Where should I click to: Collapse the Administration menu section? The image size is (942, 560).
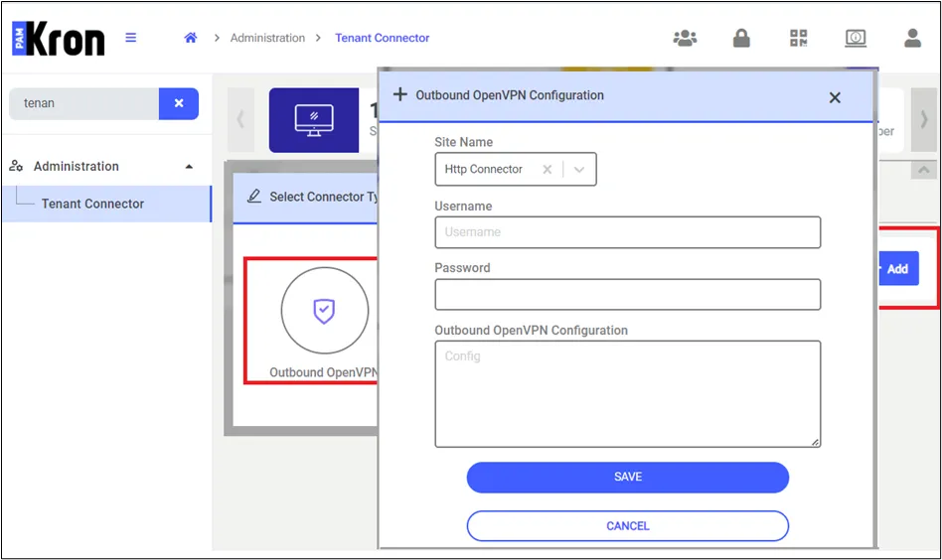189,166
